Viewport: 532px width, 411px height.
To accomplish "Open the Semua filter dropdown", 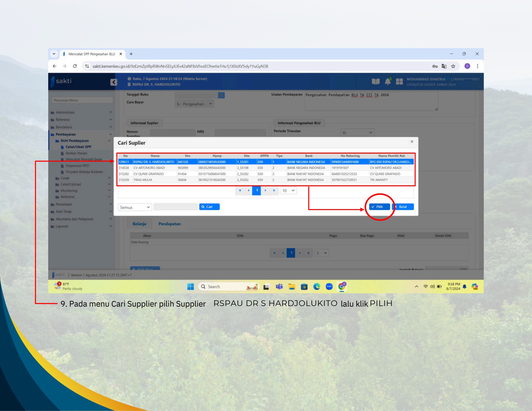I will (x=135, y=207).
